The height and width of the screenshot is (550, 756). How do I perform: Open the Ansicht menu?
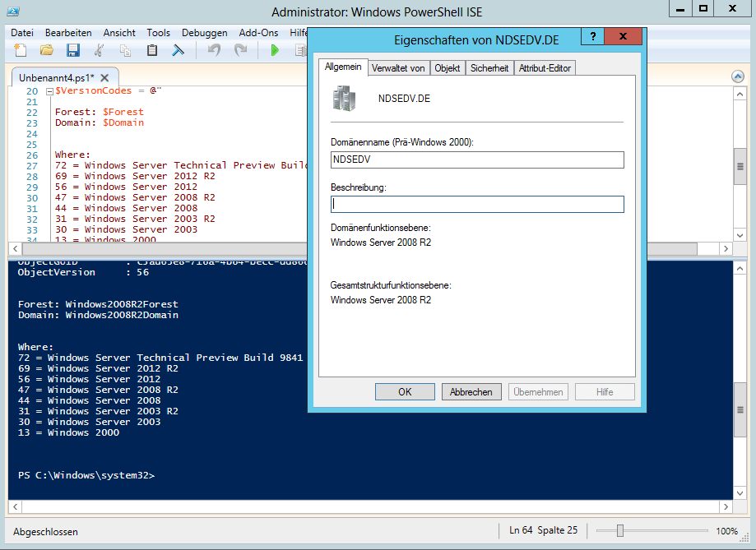click(x=119, y=33)
